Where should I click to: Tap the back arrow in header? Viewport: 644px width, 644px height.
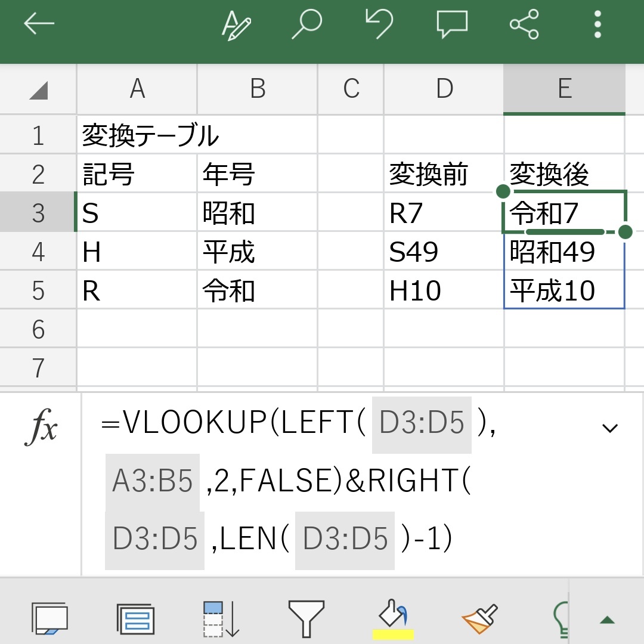[39, 24]
